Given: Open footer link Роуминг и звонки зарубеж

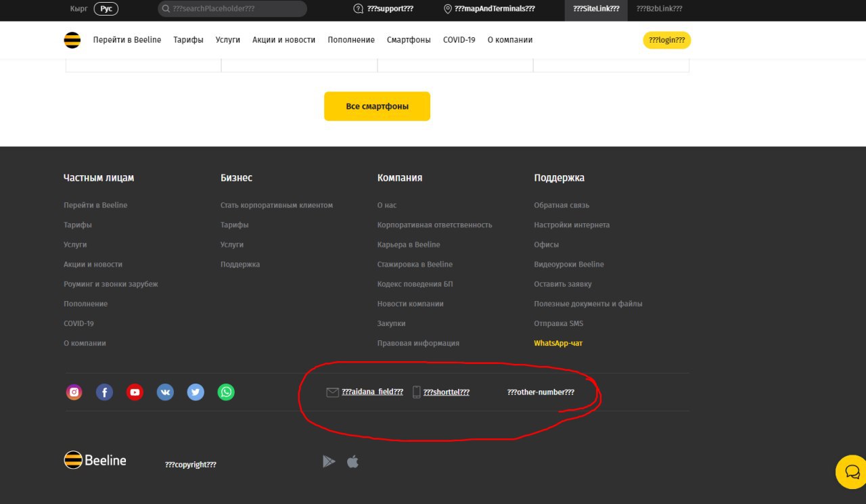Looking at the screenshot, I should [x=111, y=284].
